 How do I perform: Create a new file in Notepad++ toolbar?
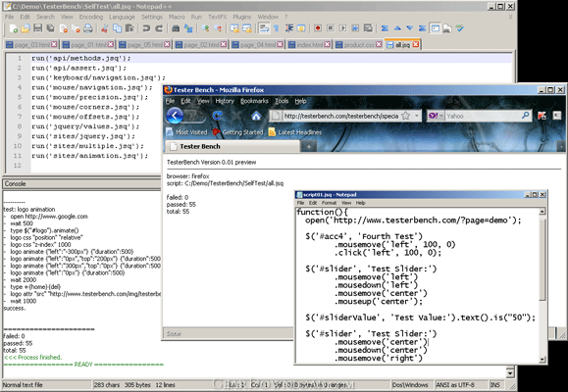pos(14,28)
